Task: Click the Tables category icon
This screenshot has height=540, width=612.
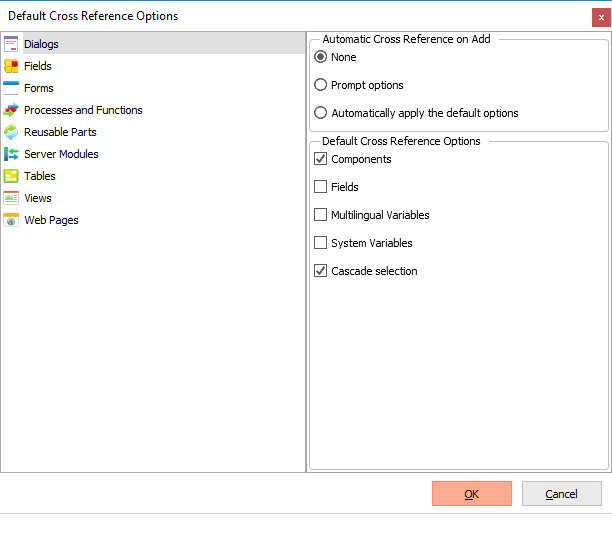Action: [11, 176]
